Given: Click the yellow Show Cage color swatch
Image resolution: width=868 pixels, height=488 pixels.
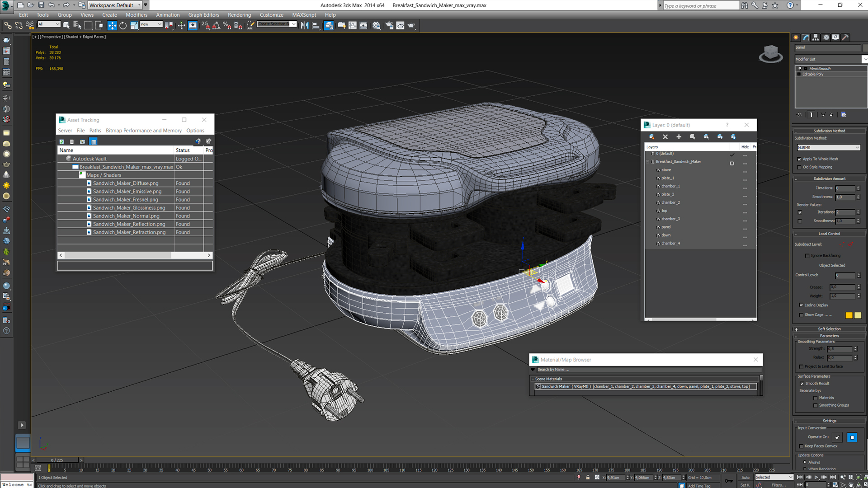Looking at the screenshot, I should tap(849, 315).
